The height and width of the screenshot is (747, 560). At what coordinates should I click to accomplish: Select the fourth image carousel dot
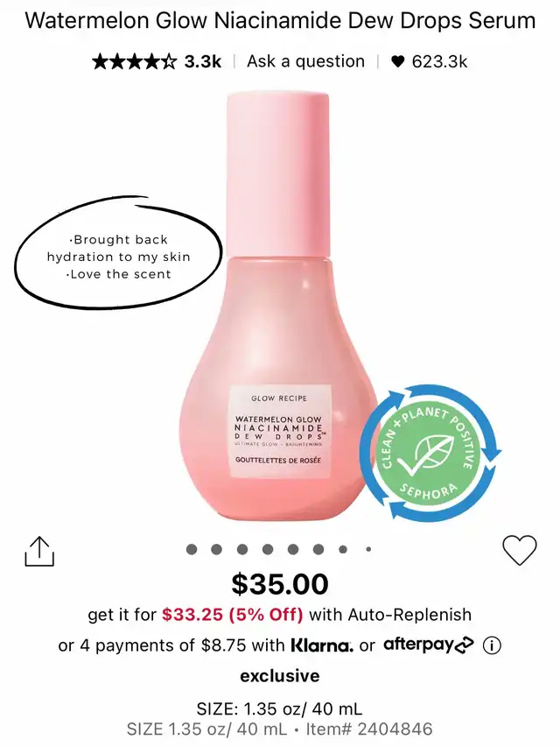point(268,549)
